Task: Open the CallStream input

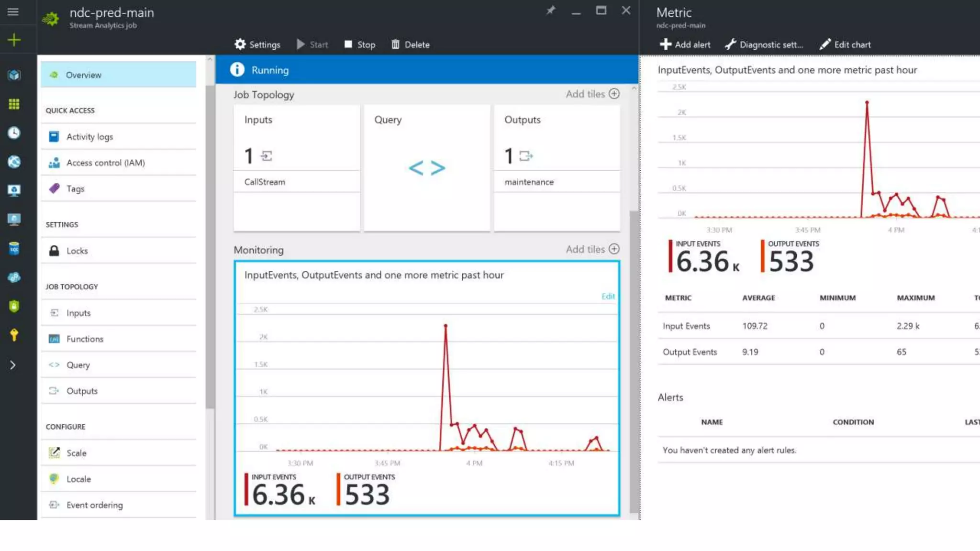Action: (x=265, y=182)
